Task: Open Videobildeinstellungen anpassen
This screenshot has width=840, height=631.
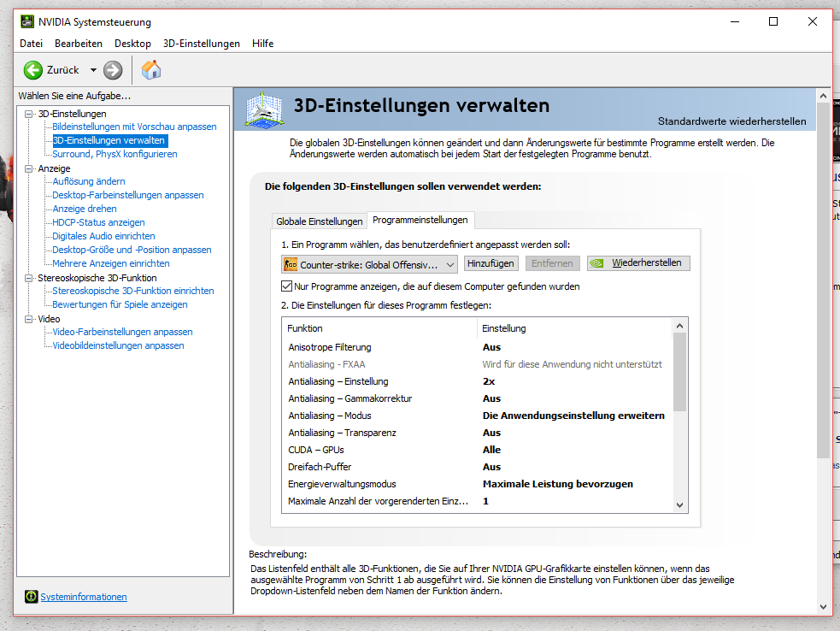Action: click(118, 345)
